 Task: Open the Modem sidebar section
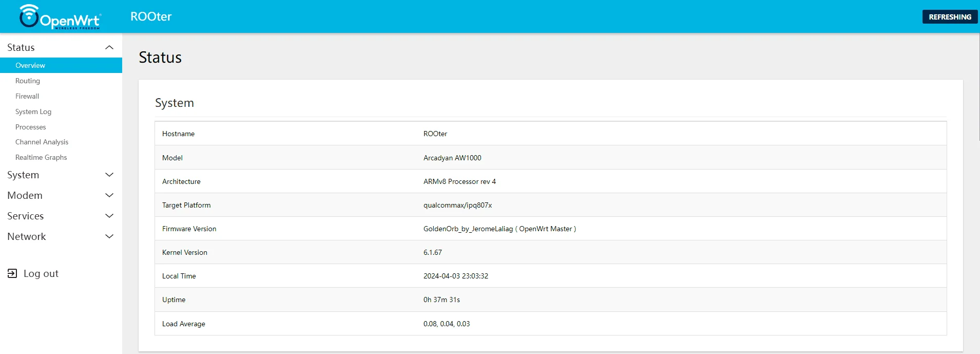(25, 195)
